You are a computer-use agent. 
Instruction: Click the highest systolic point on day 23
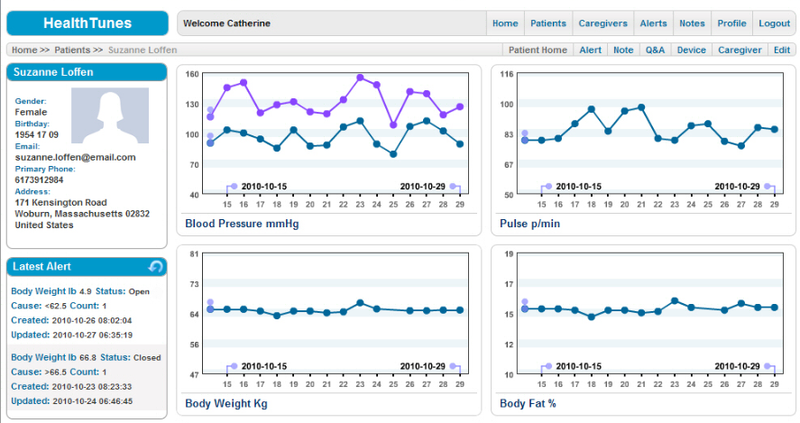[x=360, y=77]
